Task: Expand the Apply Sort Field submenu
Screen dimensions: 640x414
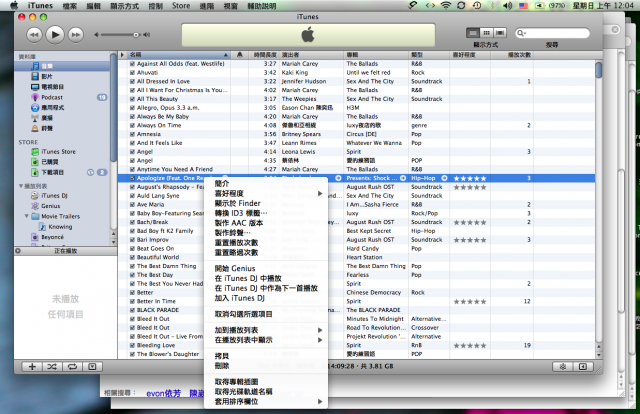Action: pos(266,402)
